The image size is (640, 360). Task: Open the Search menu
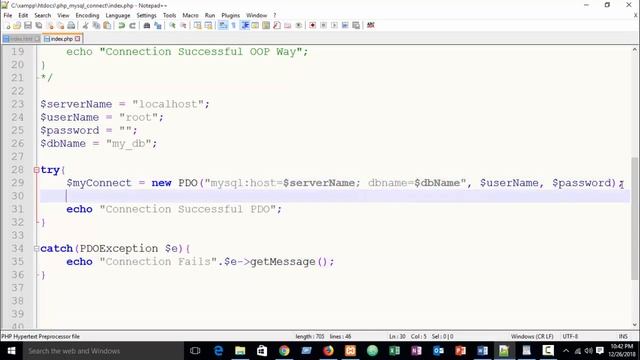click(42, 16)
